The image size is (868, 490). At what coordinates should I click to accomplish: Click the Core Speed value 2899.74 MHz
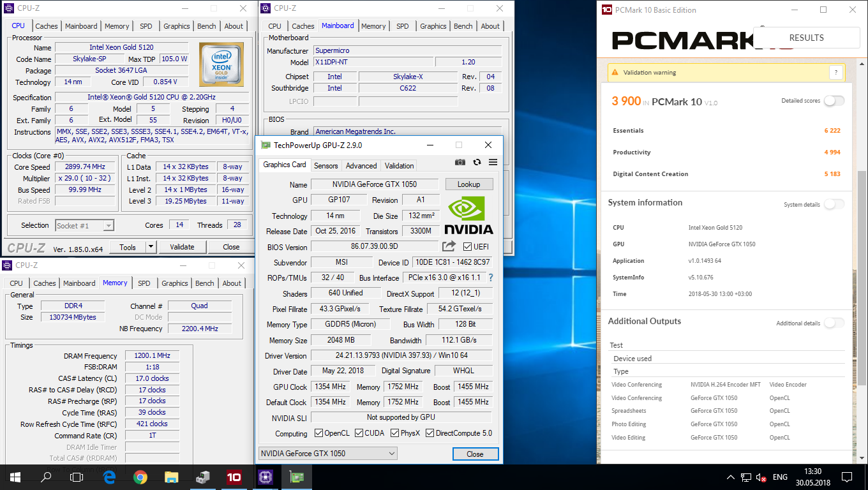[x=85, y=167]
